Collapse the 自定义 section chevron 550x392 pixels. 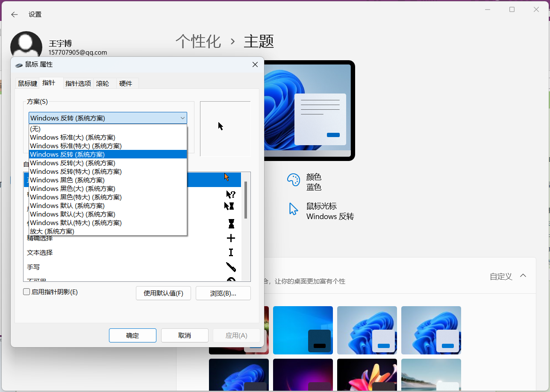523,276
